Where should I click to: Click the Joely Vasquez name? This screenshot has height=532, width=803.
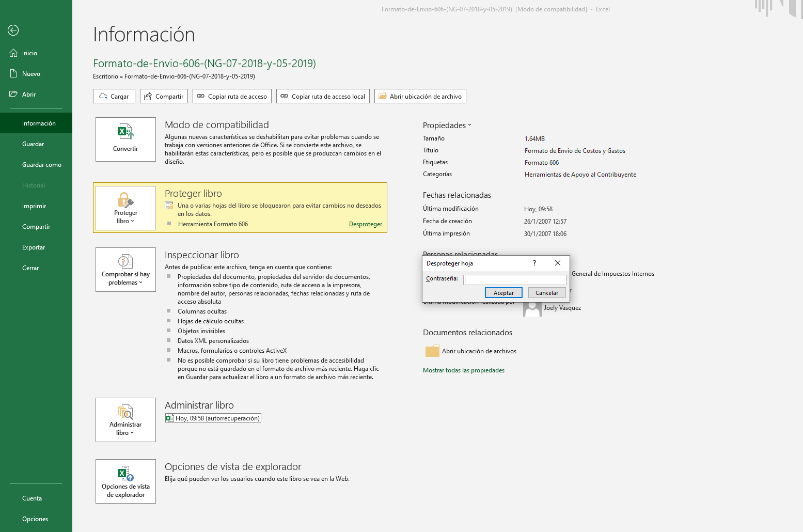click(562, 308)
